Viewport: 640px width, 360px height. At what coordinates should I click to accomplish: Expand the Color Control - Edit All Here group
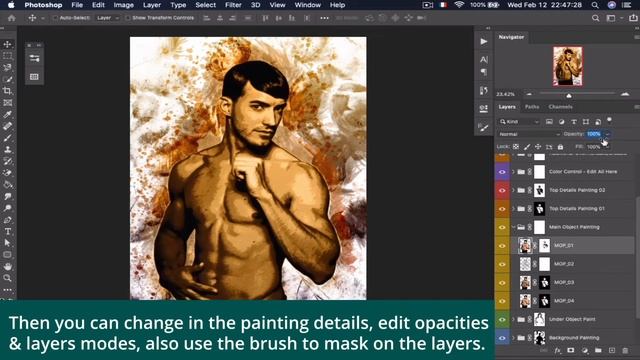click(513, 172)
